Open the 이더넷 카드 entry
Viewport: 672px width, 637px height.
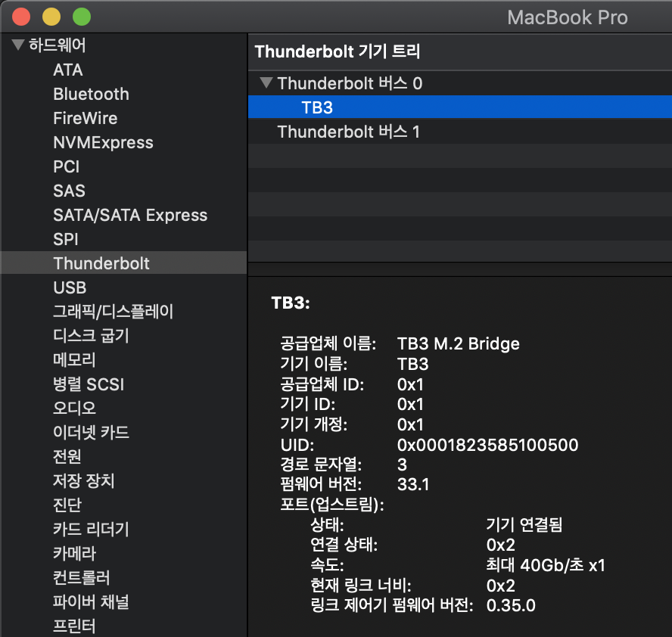(x=91, y=432)
